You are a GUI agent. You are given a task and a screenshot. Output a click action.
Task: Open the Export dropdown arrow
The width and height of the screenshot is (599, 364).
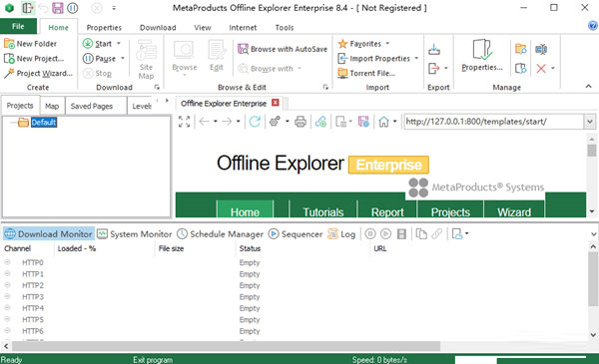tap(446, 68)
